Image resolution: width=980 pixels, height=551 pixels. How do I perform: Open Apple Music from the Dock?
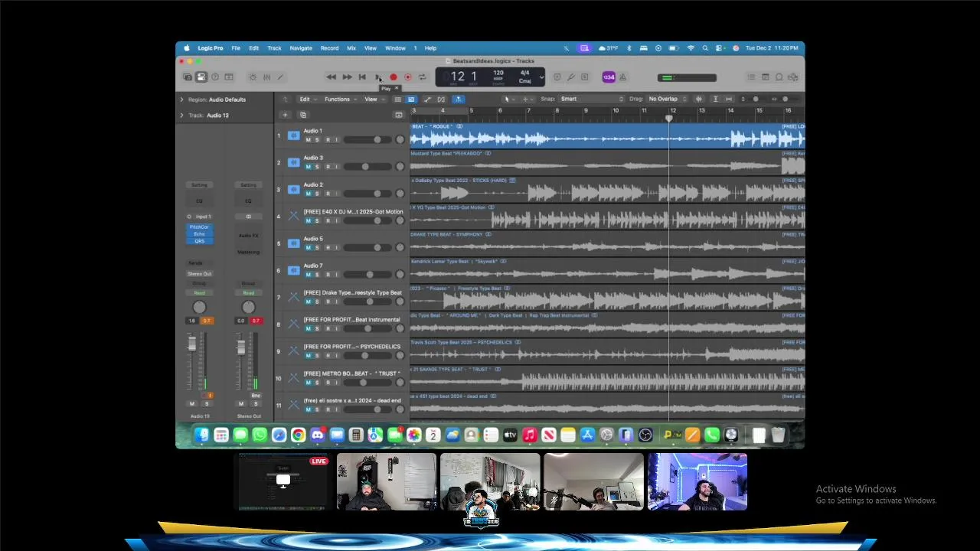[529, 435]
